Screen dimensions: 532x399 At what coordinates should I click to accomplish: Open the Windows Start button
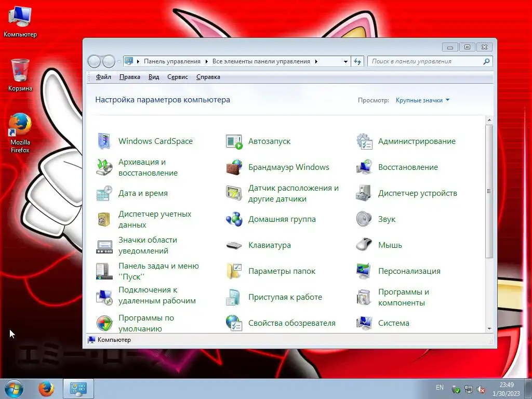tap(14, 389)
